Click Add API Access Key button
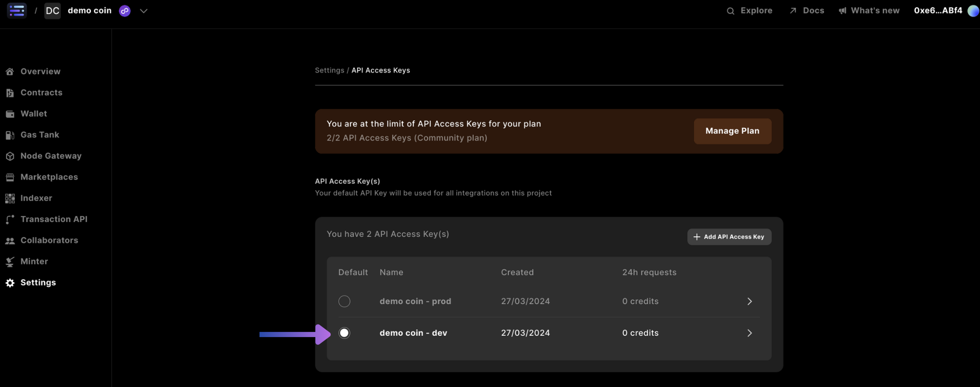This screenshot has height=387, width=980. click(729, 237)
